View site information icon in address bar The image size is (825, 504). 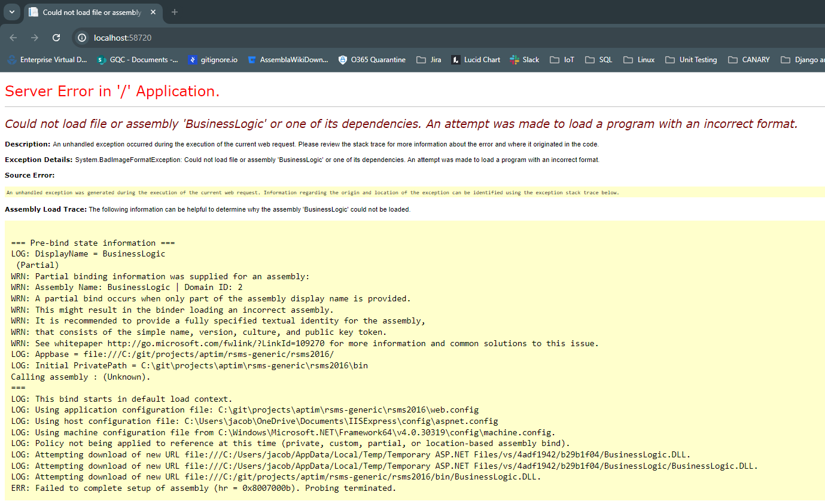(x=83, y=38)
